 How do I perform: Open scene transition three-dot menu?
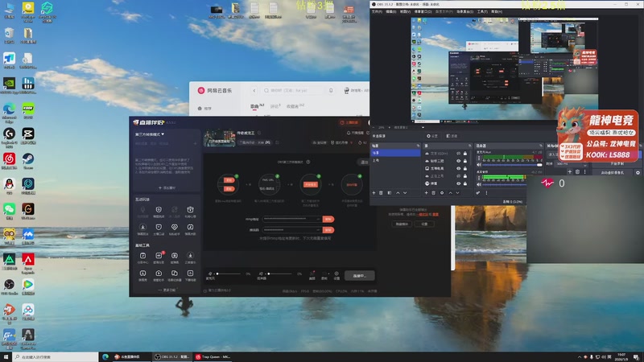click(x=585, y=172)
